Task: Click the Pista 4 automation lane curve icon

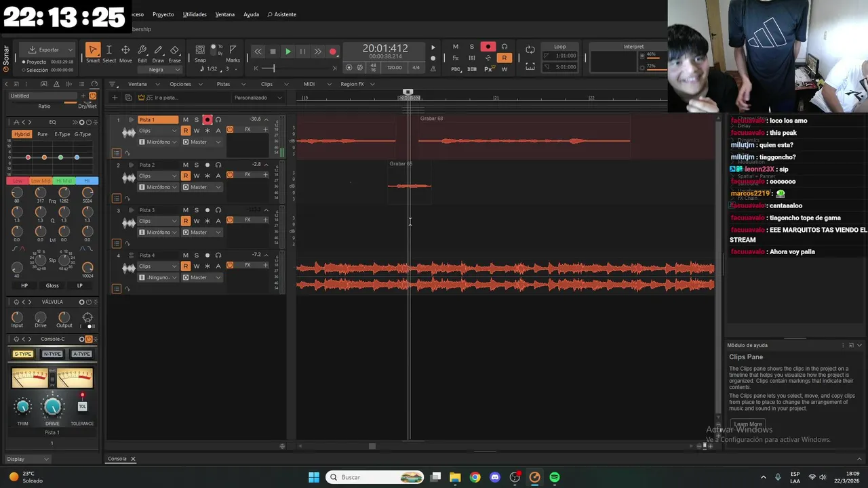Action: coord(127,289)
